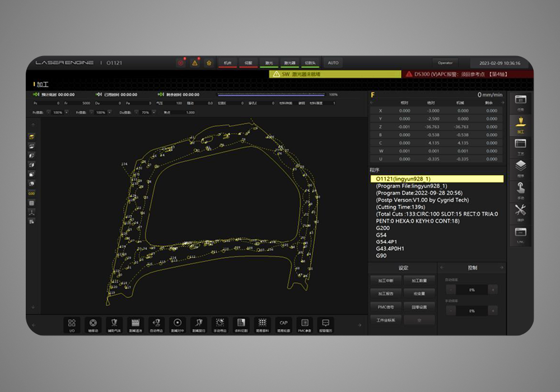The height and width of the screenshot is (392, 560).
Task: Click the 工件坐标系 button
Action: click(386, 320)
